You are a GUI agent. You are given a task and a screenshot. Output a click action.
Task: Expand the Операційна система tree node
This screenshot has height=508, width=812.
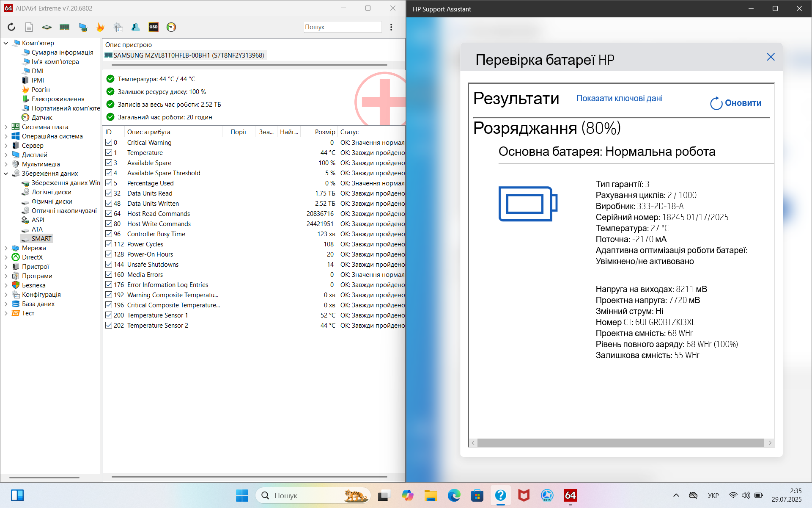(x=6, y=136)
